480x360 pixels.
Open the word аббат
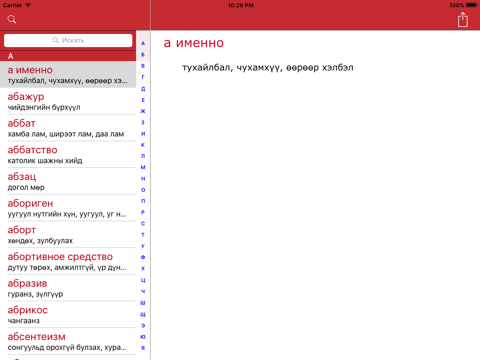coord(68,128)
